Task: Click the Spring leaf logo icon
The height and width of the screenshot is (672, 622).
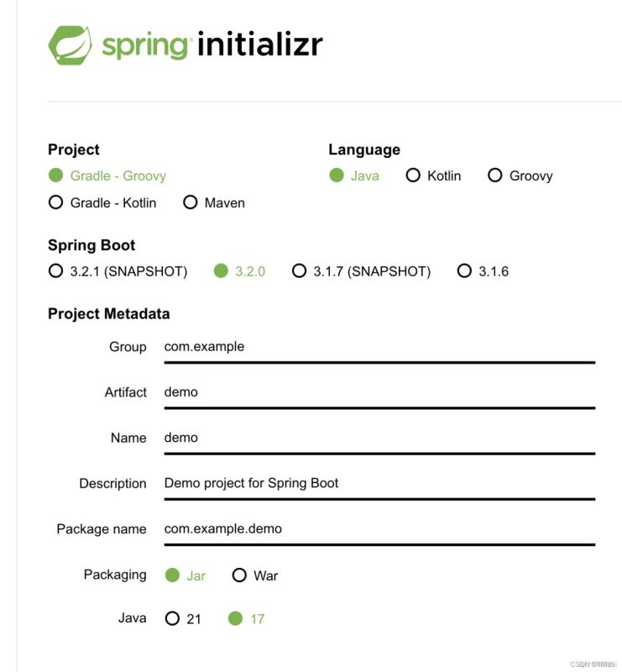Action: (70, 45)
